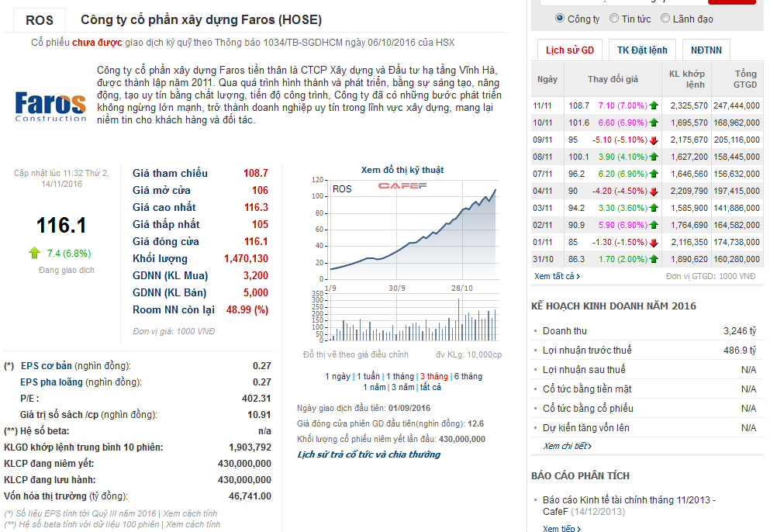This screenshot has height=532, width=770.
Task: Open the Lịch sử GD tab
Action: click(570, 50)
